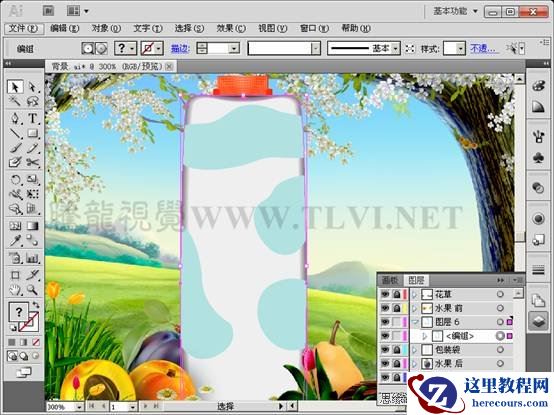Unlock the 花草 layer

[397, 294]
